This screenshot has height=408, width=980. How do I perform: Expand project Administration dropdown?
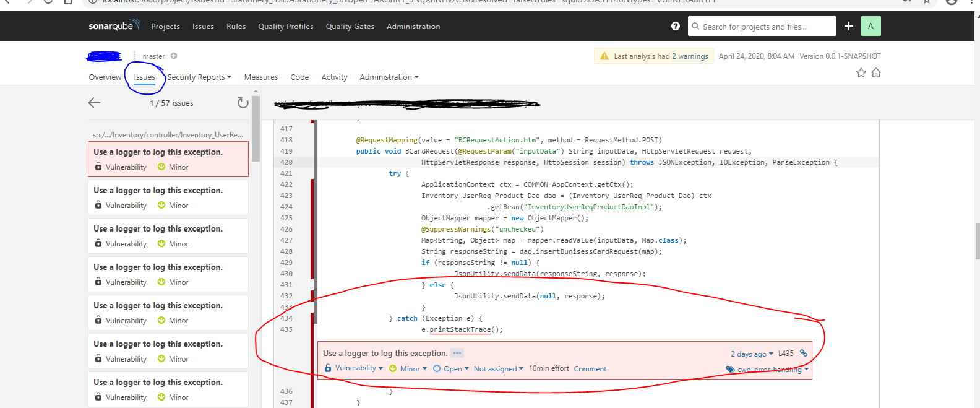pyautogui.click(x=389, y=77)
